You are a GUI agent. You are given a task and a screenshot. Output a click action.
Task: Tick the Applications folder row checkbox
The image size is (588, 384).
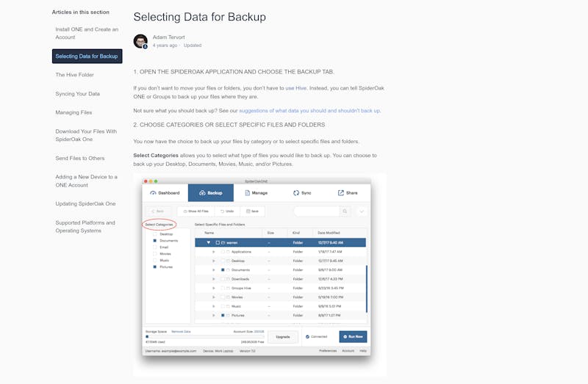223,252
